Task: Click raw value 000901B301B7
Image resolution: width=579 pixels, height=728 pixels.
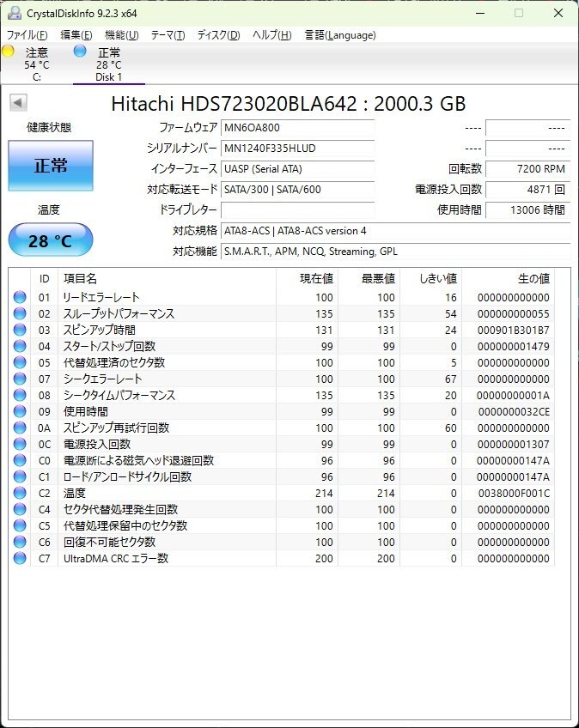Action: (514, 331)
